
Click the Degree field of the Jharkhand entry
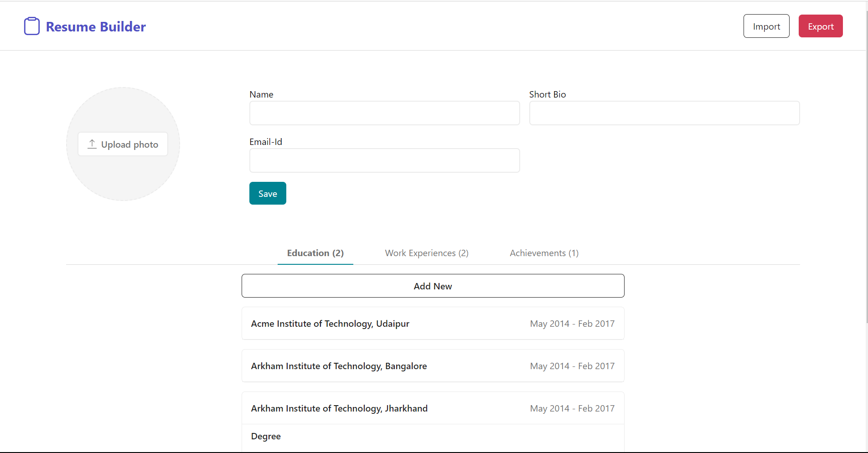tap(266, 436)
